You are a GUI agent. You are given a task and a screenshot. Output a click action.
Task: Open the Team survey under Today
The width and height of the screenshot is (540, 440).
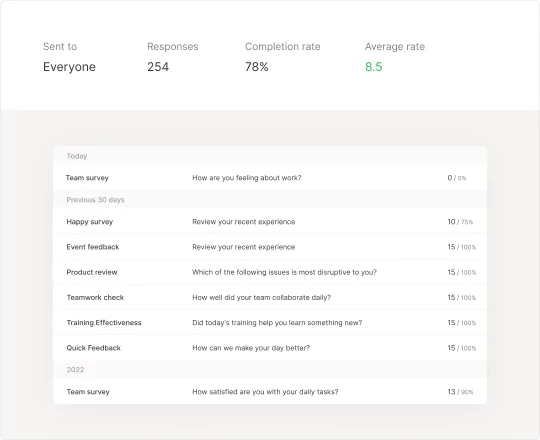tap(87, 178)
